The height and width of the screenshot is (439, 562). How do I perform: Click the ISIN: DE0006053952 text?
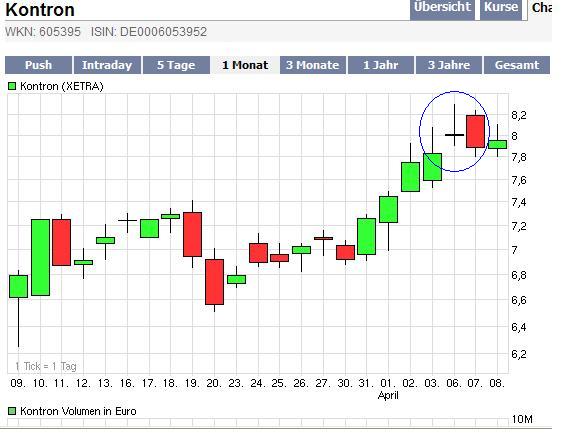tap(149, 32)
